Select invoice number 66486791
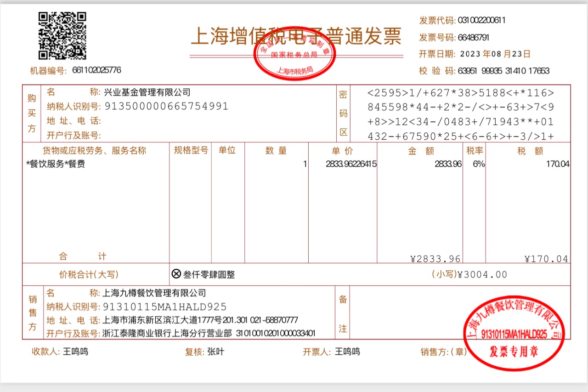This screenshot has height=392, width=588. (x=474, y=37)
